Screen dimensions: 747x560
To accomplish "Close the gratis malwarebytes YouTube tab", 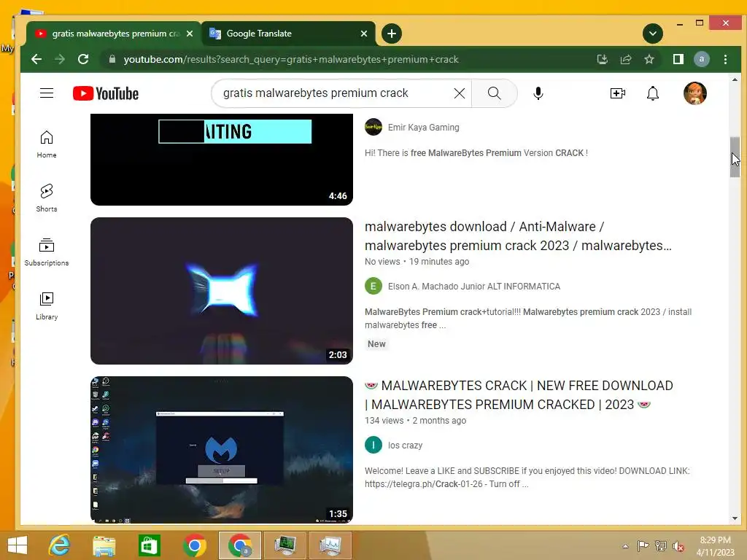I will click(x=190, y=34).
